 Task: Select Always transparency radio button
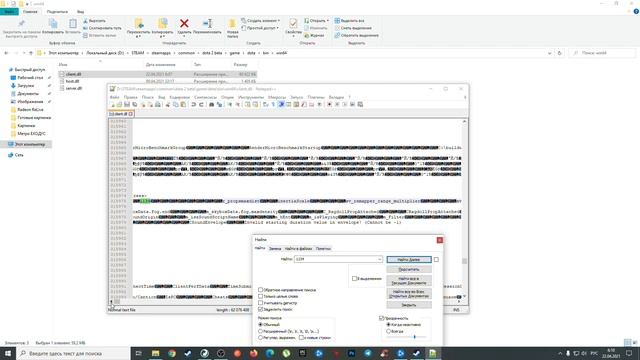[388, 331]
